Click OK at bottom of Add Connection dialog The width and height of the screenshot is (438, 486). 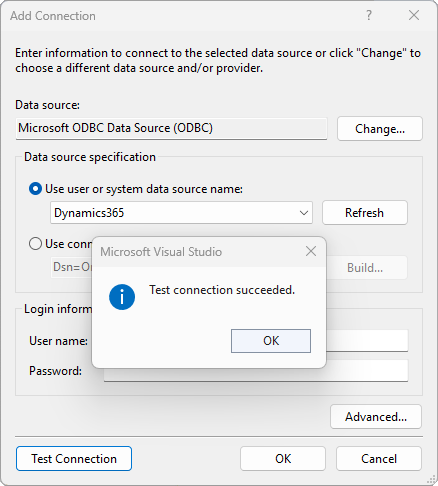[x=283, y=459]
